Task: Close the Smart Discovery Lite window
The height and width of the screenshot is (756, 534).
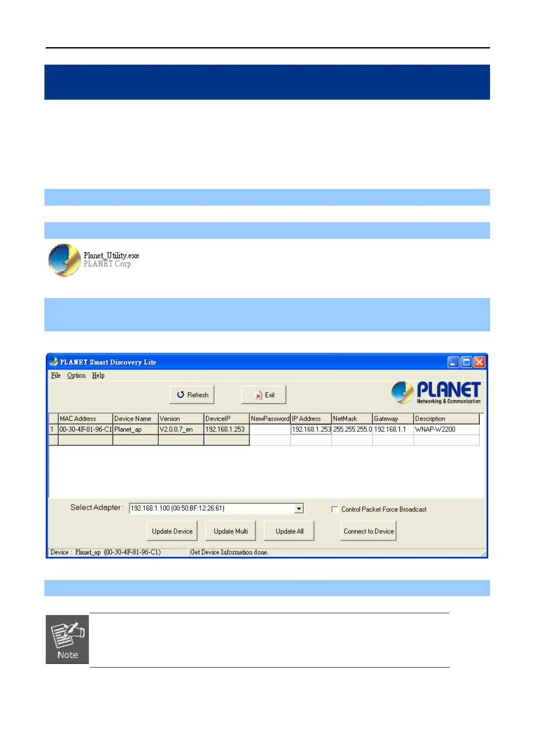Action: 480,362
